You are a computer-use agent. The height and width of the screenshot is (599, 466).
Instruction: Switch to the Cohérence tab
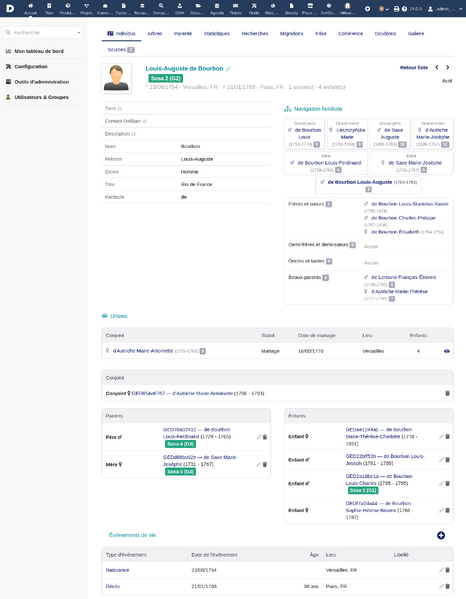click(351, 34)
